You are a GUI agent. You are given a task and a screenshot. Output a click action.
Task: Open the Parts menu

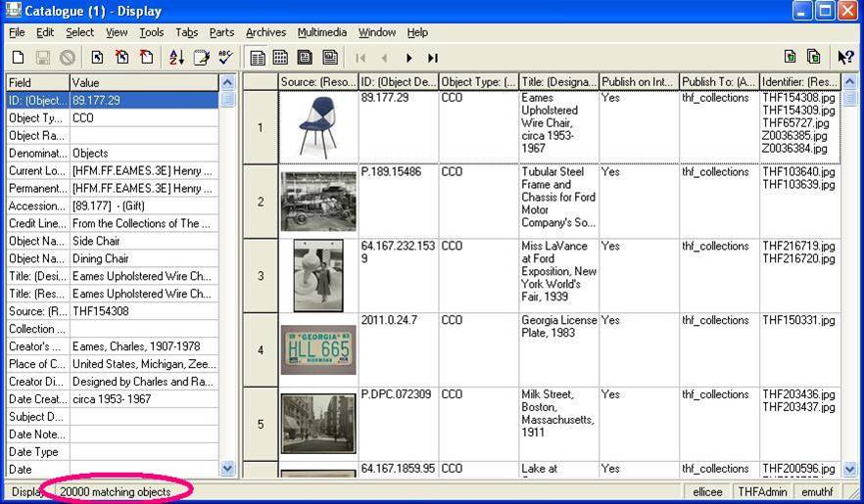point(221,32)
